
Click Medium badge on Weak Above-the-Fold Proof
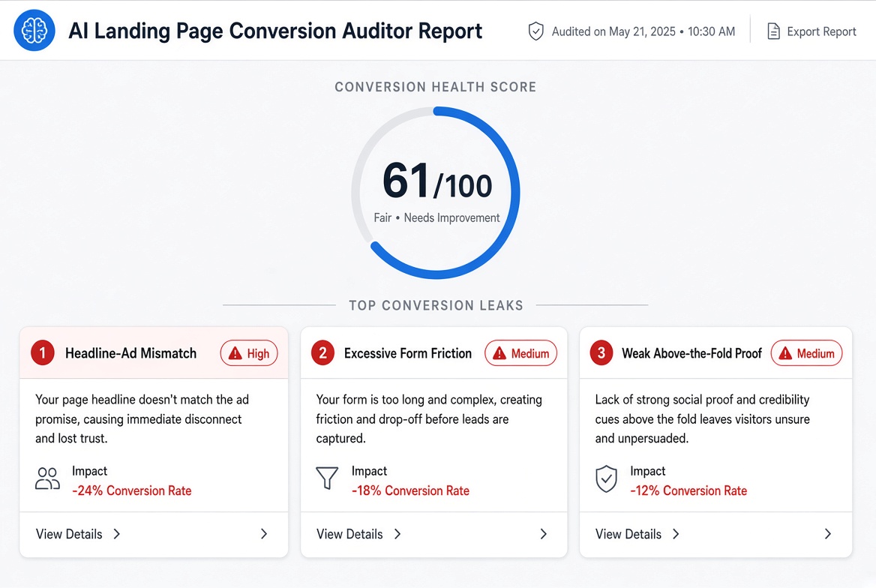pyautogui.click(x=806, y=353)
